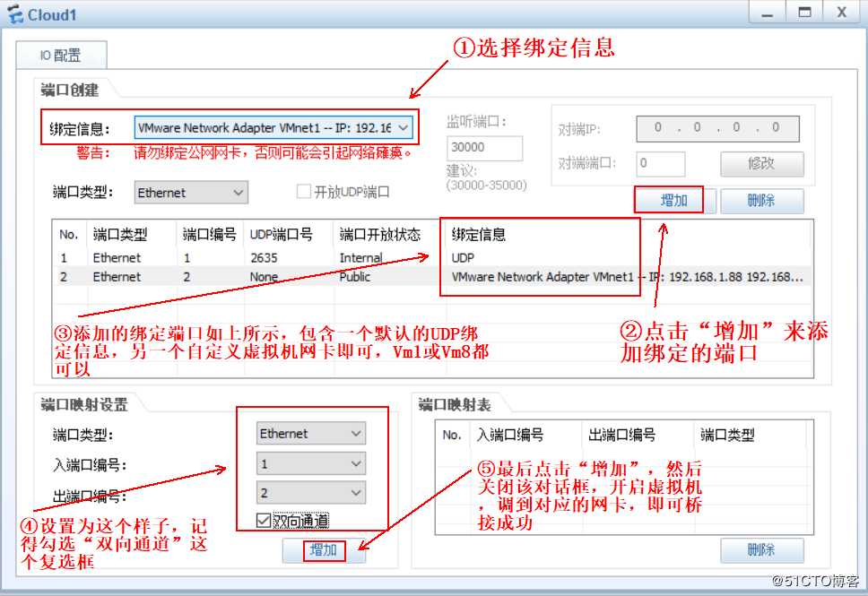Click the 端口类型 column header in the port table

(x=120, y=235)
